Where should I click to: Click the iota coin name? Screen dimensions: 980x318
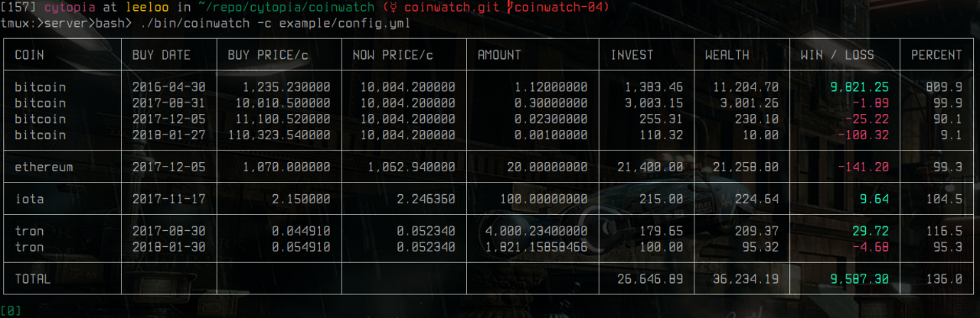[x=29, y=199]
